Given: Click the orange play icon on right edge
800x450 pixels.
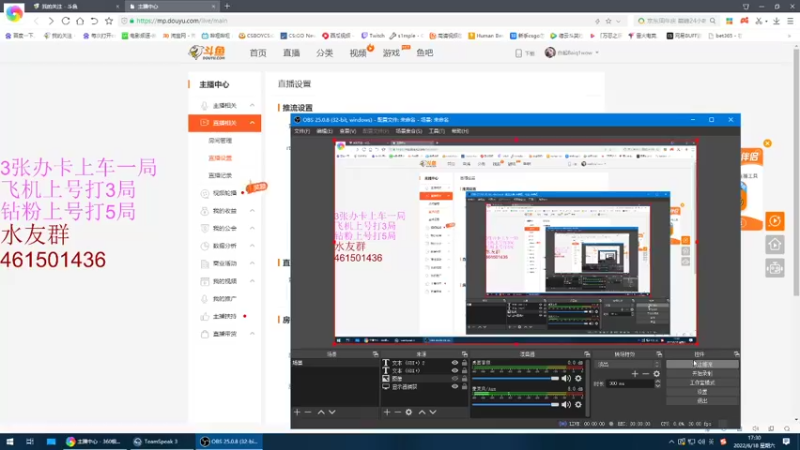Looking at the screenshot, I should point(774,221).
